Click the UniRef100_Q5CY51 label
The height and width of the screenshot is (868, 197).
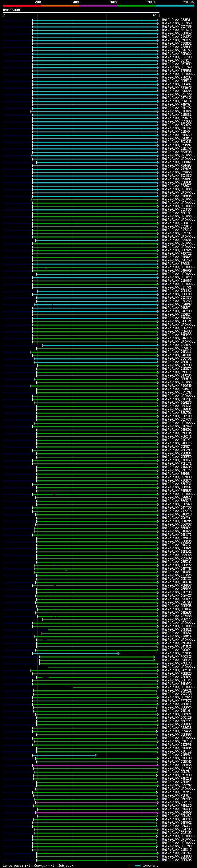[x=177, y=358]
